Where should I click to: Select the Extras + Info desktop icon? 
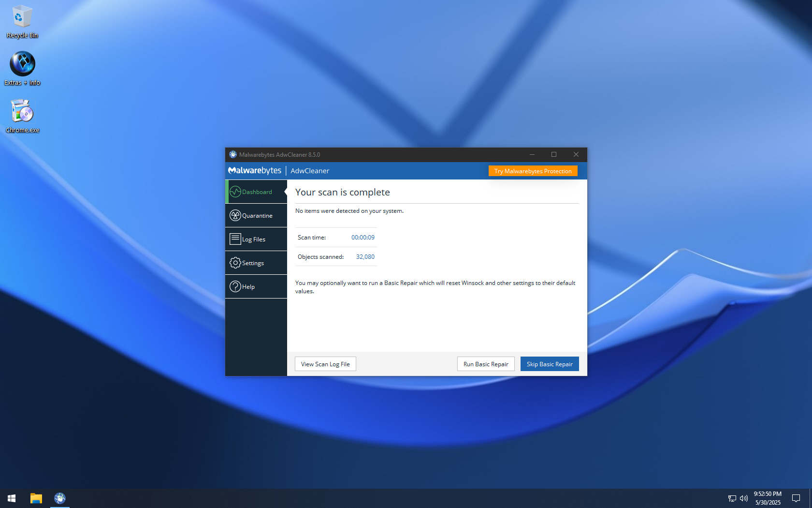tap(22, 69)
